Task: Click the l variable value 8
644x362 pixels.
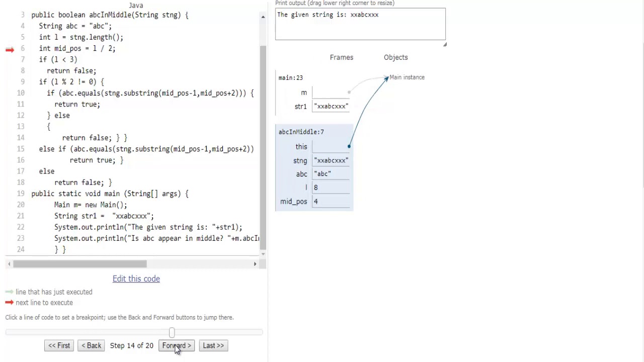Action: pyautogui.click(x=316, y=188)
